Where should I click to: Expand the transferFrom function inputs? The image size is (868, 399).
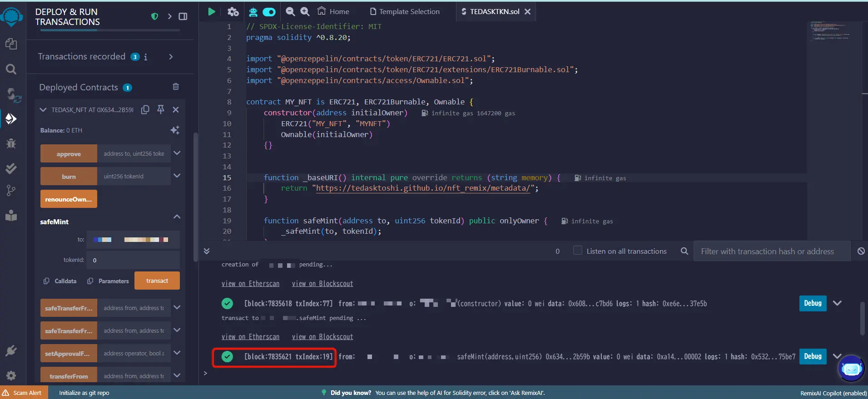click(x=177, y=375)
